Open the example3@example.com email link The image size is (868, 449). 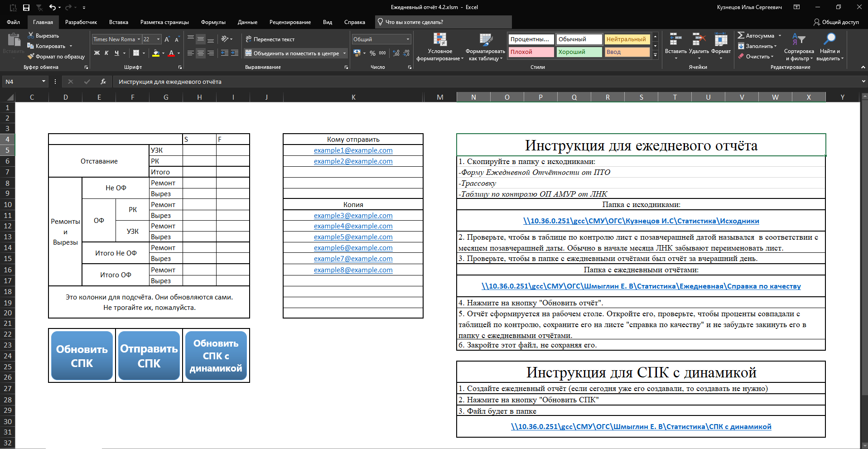[353, 216]
